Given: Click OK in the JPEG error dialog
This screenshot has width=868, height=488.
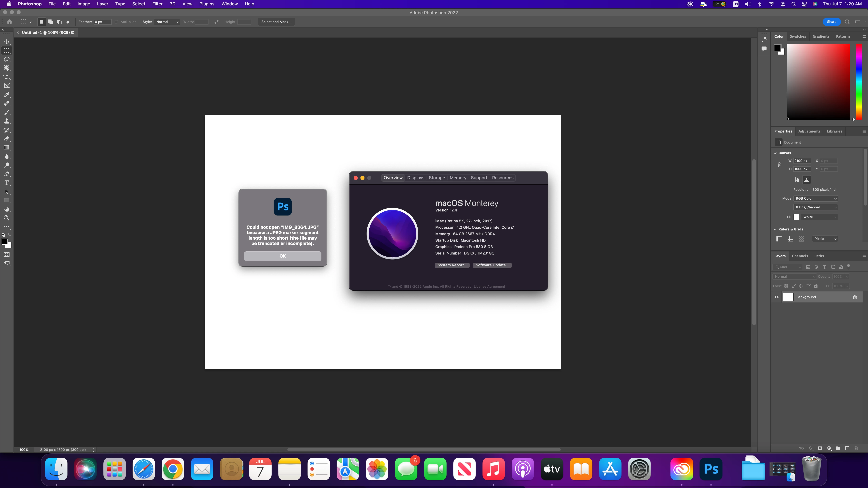Looking at the screenshot, I should coord(282,256).
